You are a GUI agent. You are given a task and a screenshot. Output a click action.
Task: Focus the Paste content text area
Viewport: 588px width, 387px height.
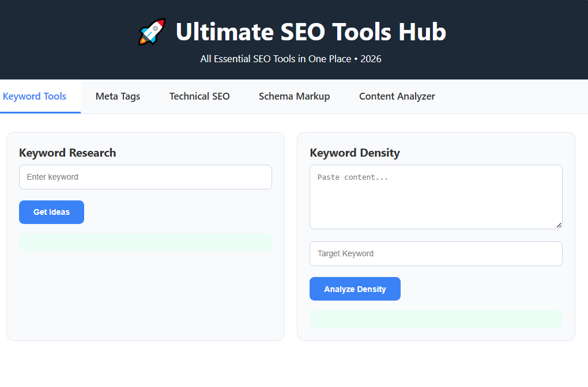(436, 197)
